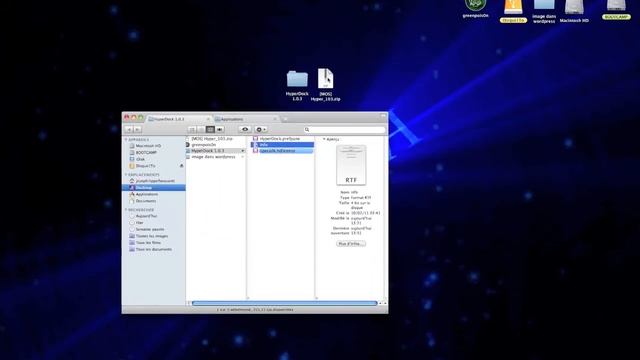This screenshot has height=360, width=640.
Task: Click the horizontal scrollbar in Finder window
Action: pos(284,303)
